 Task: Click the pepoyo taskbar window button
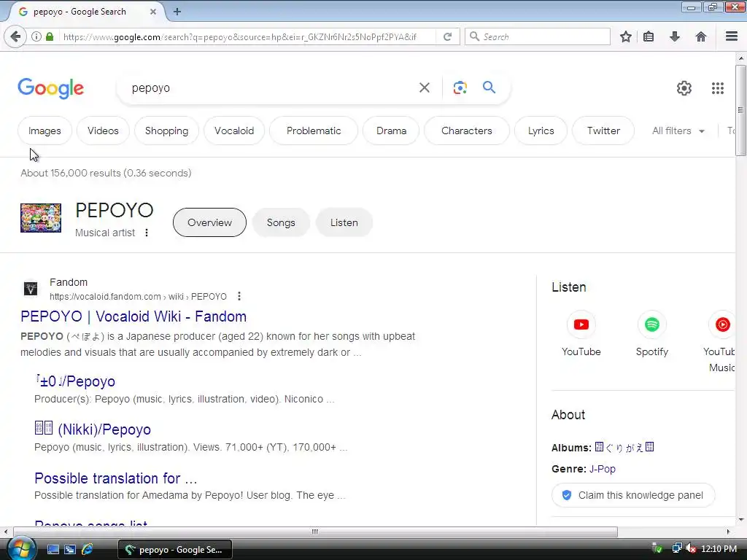click(x=175, y=550)
